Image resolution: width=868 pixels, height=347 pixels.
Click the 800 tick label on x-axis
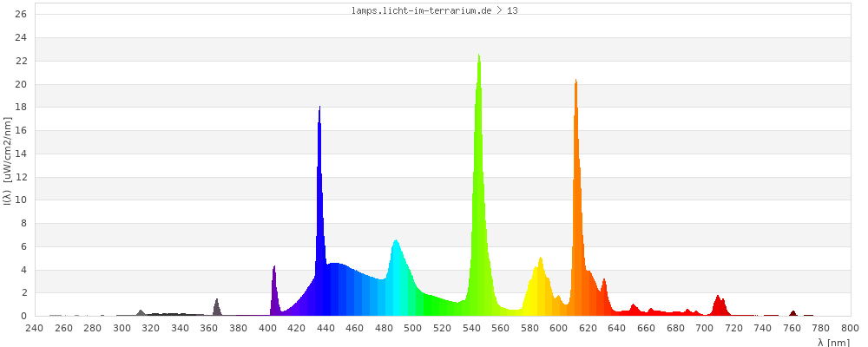(x=851, y=329)
